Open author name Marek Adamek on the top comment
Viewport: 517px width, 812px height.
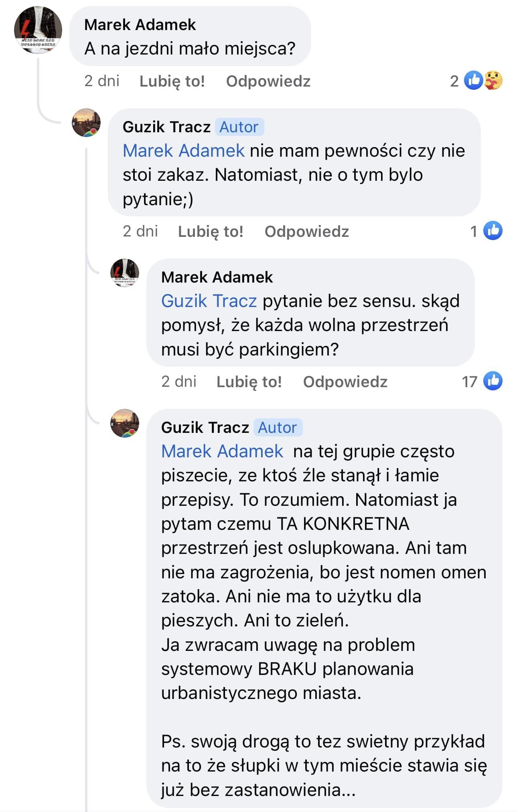(x=140, y=25)
